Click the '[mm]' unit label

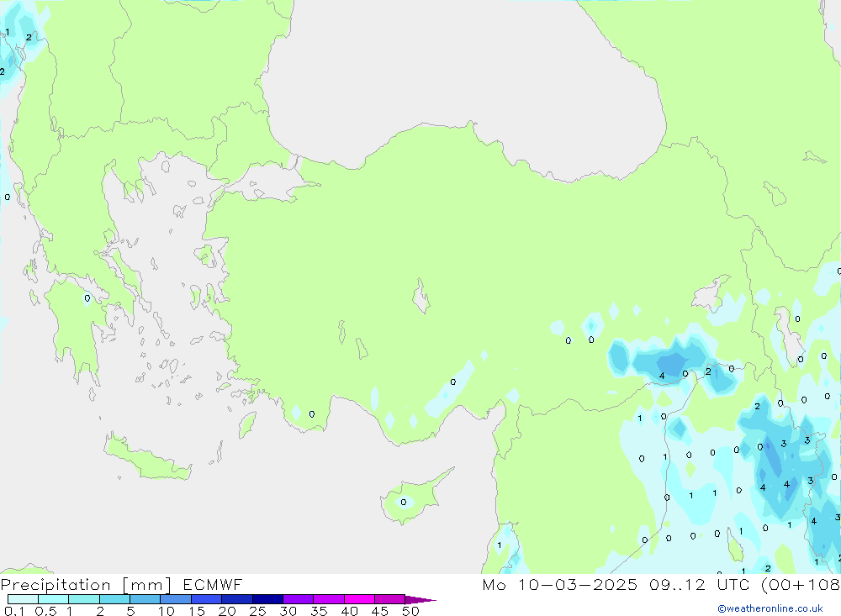coord(147,584)
